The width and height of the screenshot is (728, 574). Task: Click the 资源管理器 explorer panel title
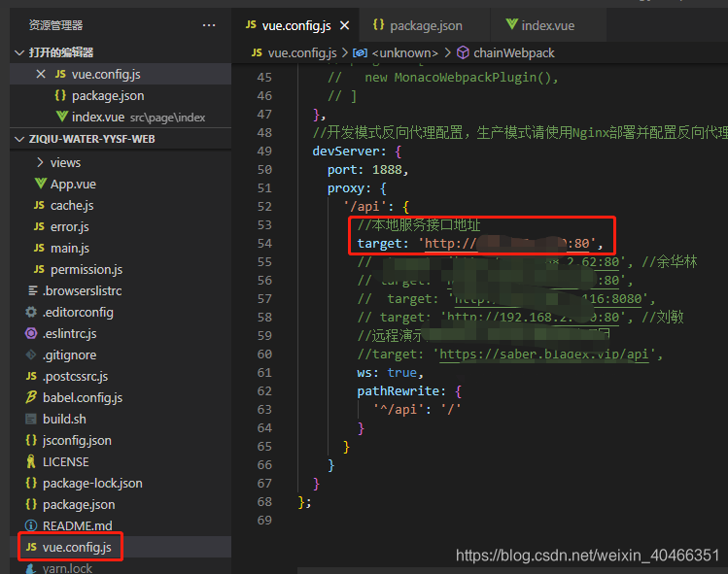[x=55, y=25]
